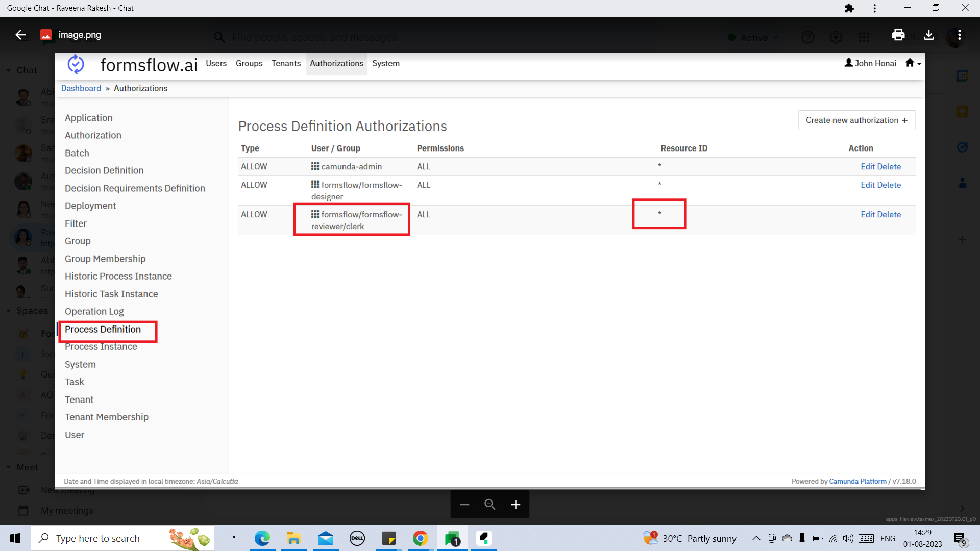This screenshot has width=980, height=551.
Task: Click the formsflow.ai logo
Action: coord(76,63)
